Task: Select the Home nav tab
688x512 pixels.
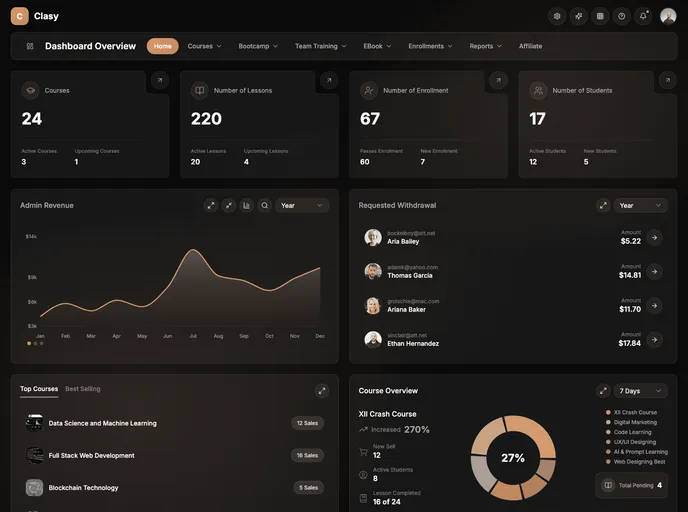Action: 163,46
